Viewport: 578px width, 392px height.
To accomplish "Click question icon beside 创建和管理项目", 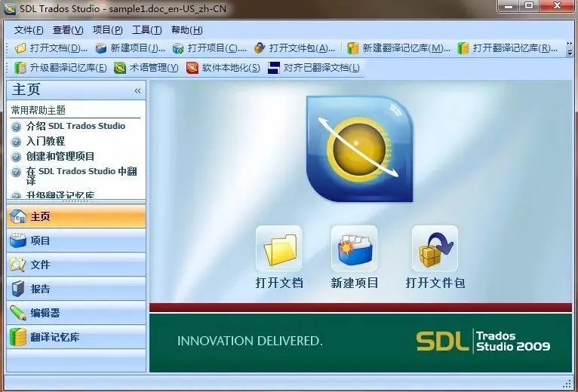I will [16, 157].
